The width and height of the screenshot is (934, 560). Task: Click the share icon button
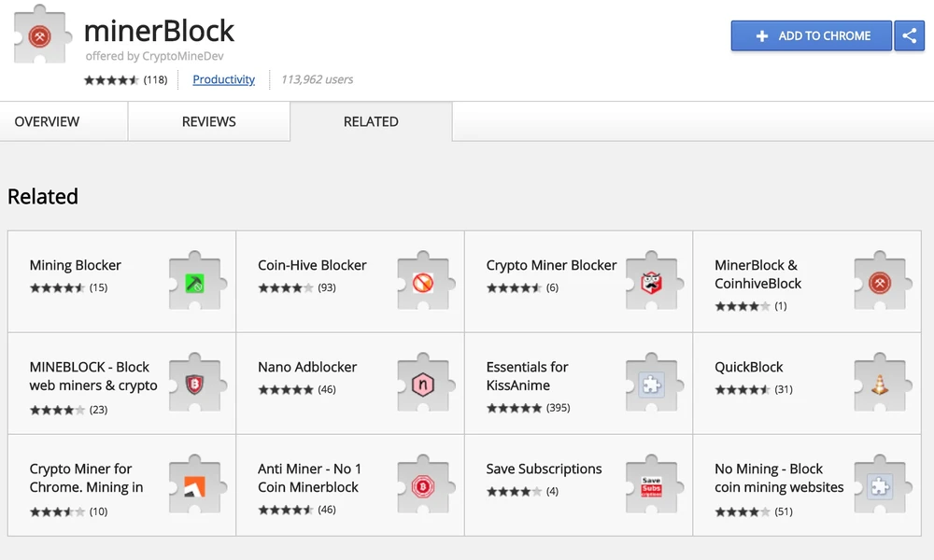click(909, 35)
